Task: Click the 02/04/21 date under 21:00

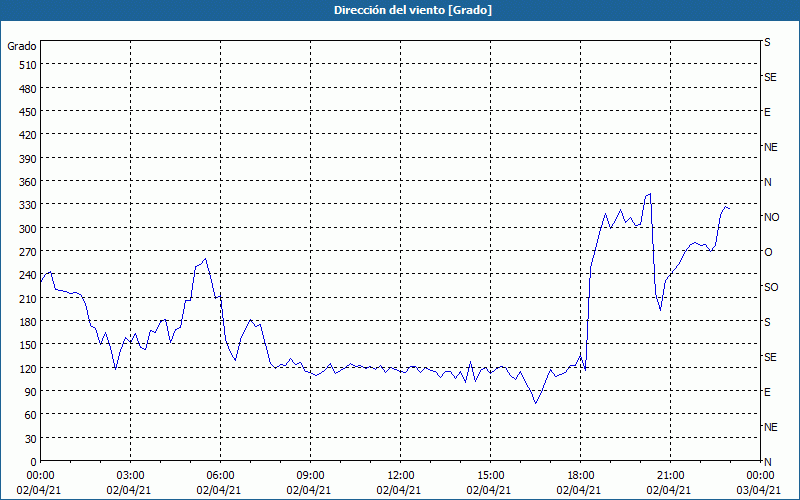Action: click(669, 490)
